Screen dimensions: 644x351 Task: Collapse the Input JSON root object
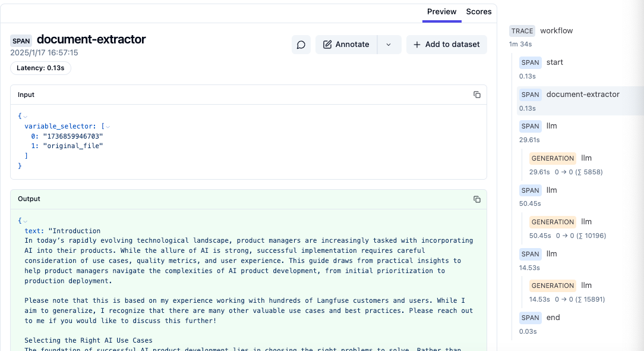pyautogui.click(x=25, y=117)
